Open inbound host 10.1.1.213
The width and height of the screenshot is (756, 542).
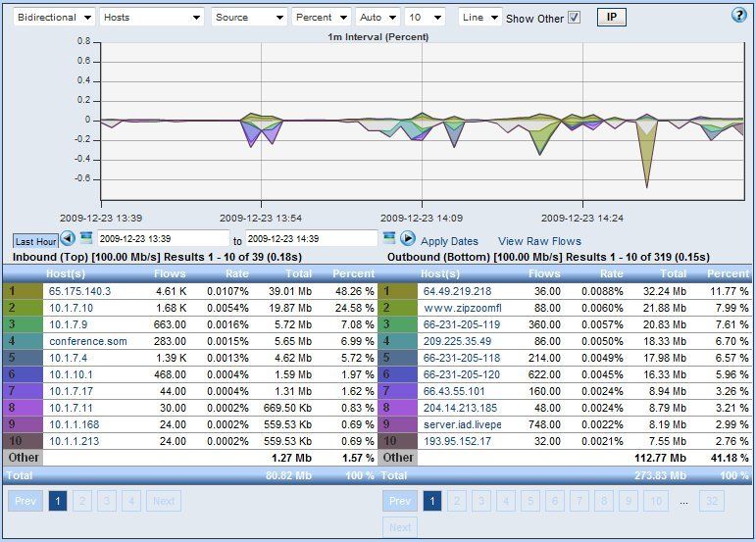coord(74,441)
